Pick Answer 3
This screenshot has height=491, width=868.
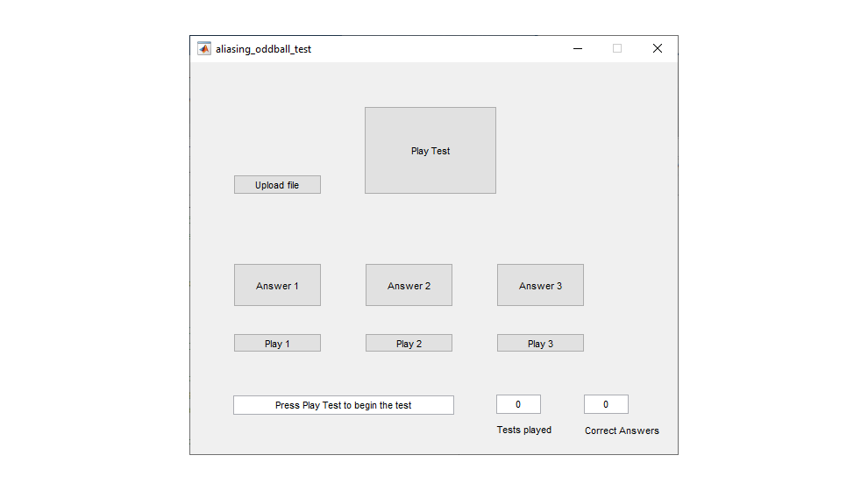click(x=540, y=285)
